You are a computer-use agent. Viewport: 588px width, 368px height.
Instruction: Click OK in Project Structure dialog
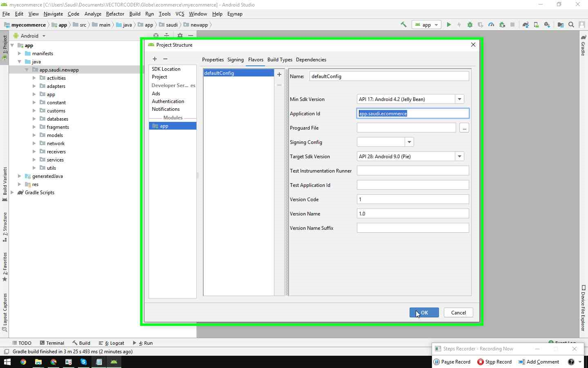(424, 312)
